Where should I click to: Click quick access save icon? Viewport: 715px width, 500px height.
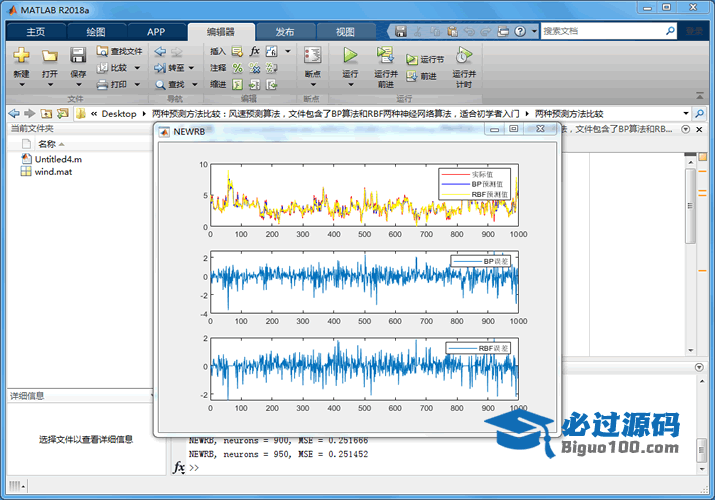click(x=401, y=31)
